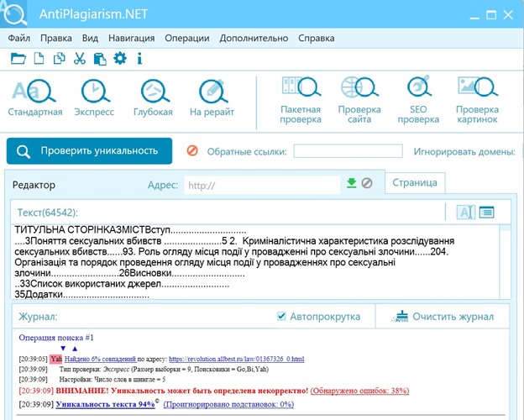Switch to the Страница tab
This screenshot has width=524, height=420.
coord(415,182)
